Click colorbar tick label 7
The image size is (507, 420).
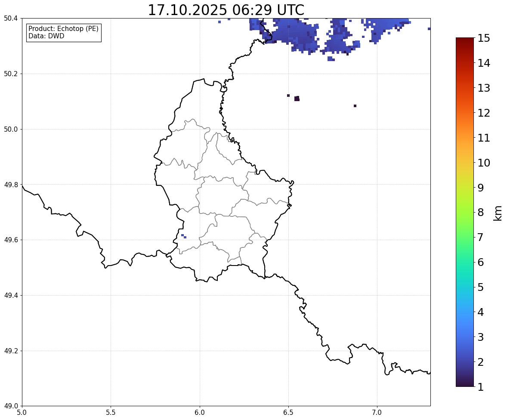(481, 237)
